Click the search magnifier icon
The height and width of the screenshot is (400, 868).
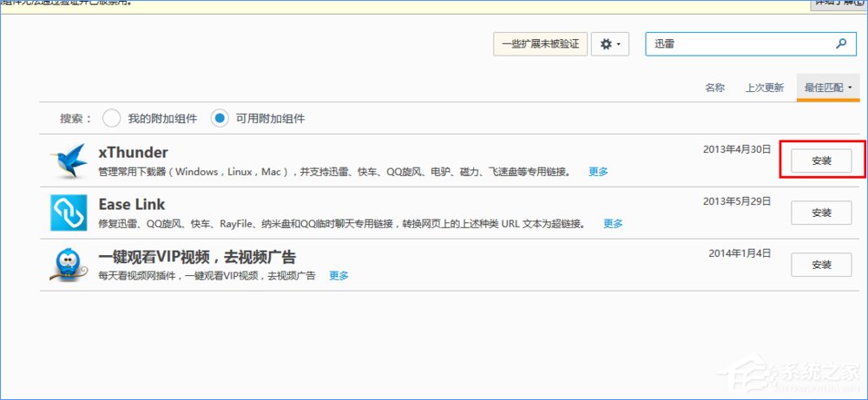(840, 43)
